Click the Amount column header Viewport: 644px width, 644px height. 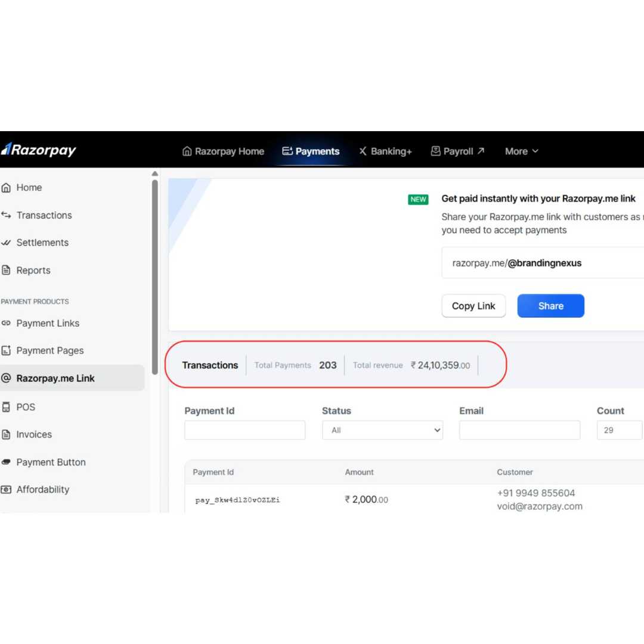click(x=360, y=472)
